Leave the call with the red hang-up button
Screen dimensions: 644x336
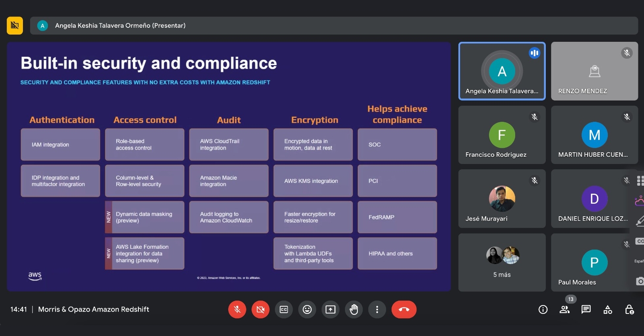coord(404,309)
